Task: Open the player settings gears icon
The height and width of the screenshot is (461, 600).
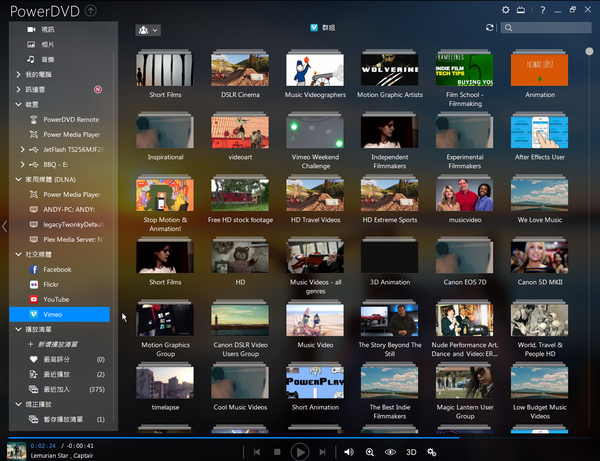Action: 432,452
